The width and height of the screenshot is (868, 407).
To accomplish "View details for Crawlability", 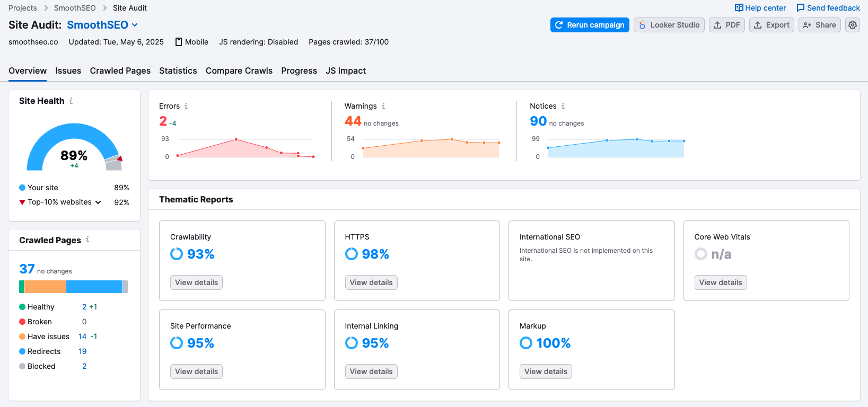I will tap(196, 282).
